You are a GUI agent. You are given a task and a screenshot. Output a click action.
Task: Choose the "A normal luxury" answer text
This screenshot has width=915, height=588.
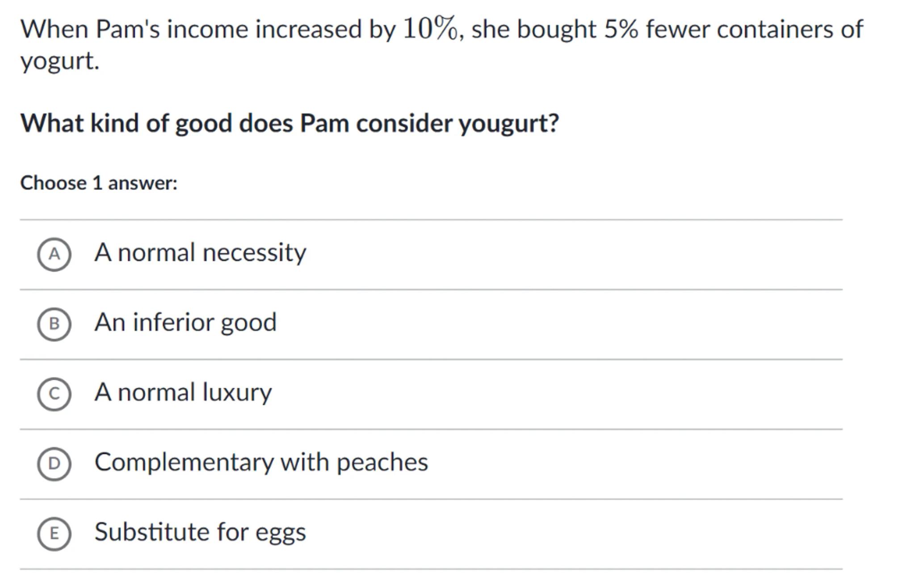[183, 393]
